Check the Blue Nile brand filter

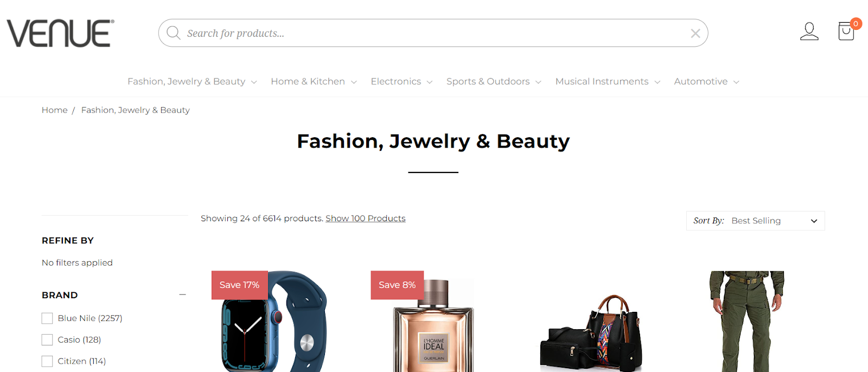[47, 318]
